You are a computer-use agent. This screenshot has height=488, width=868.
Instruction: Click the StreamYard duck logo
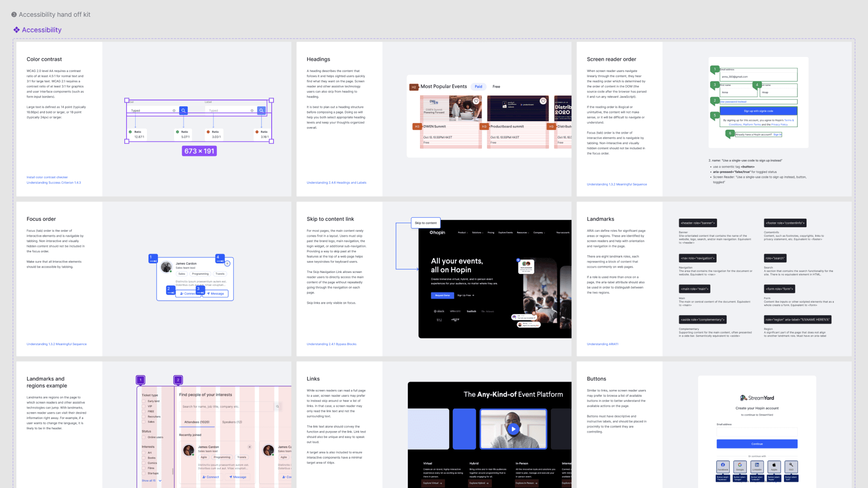point(744,398)
